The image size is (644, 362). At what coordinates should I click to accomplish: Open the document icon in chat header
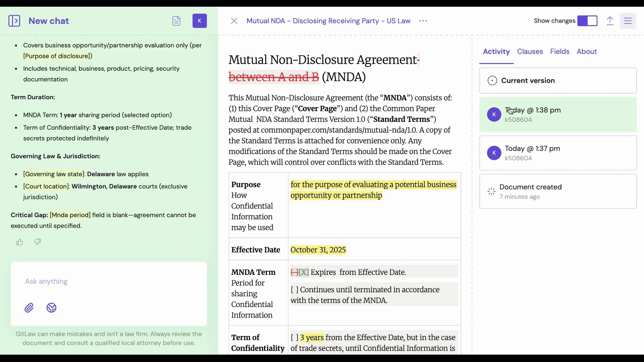coord(176,21)
